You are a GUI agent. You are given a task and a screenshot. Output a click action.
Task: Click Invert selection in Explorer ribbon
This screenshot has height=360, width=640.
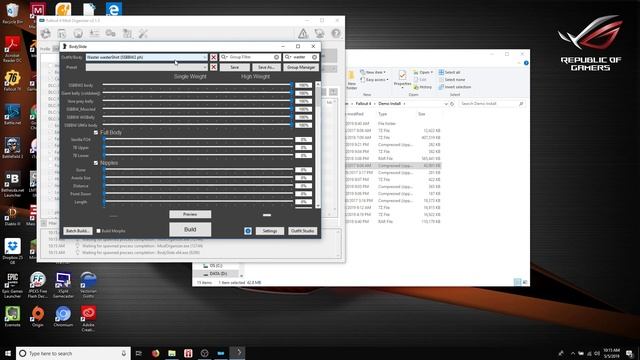coord(455,87)
